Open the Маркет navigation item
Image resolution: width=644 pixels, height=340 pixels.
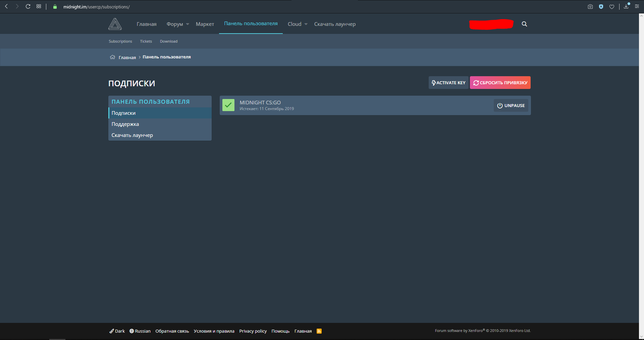205,24
